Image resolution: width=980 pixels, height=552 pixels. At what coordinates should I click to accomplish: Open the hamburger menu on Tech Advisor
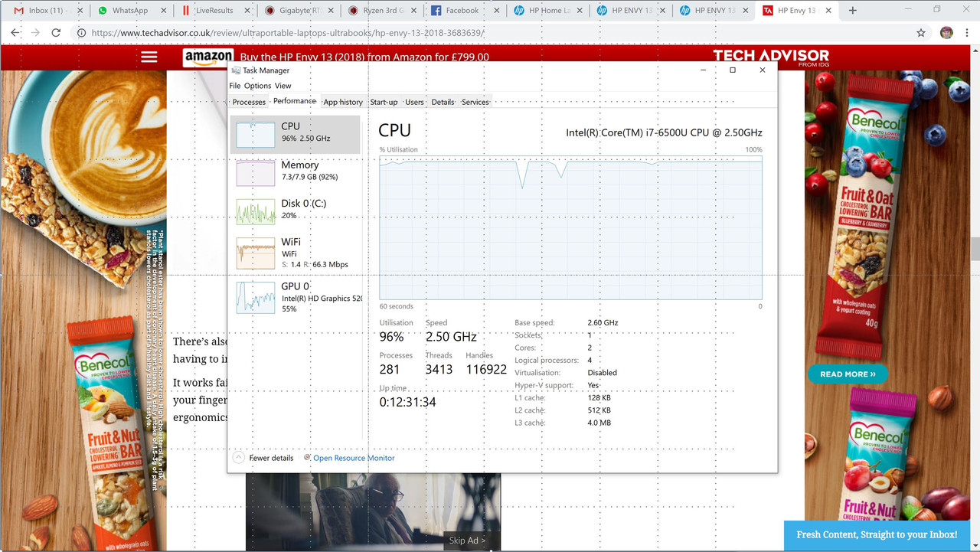pyautogui.click(x=149, y=57)
